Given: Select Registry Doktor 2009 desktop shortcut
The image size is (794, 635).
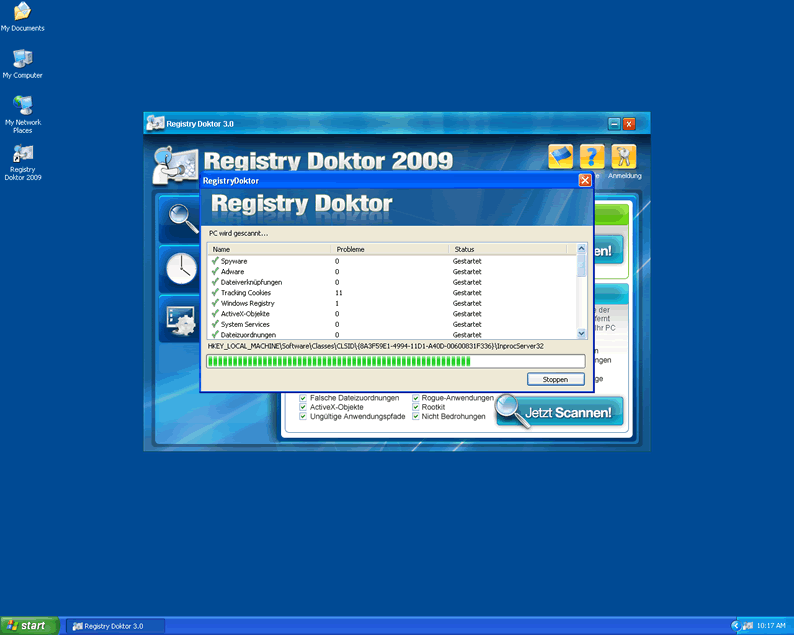Looking at the screenshot, I should coord(22,154).
